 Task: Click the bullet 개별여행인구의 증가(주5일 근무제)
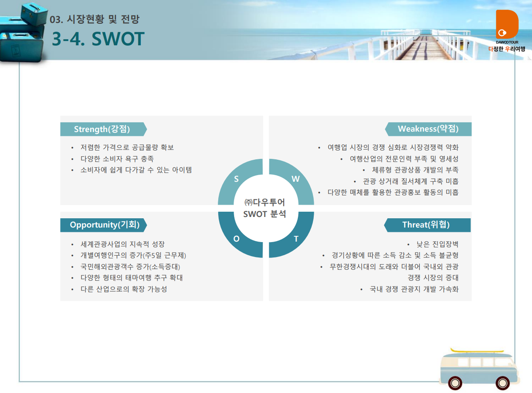pos(134,255)
